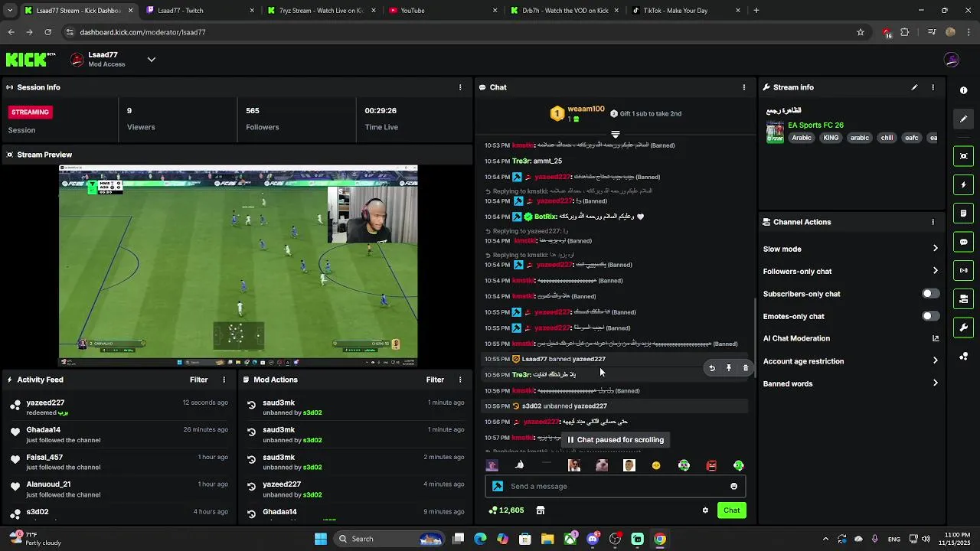Click the reply arrow on hovered chat message

click(x=712, y=368)
